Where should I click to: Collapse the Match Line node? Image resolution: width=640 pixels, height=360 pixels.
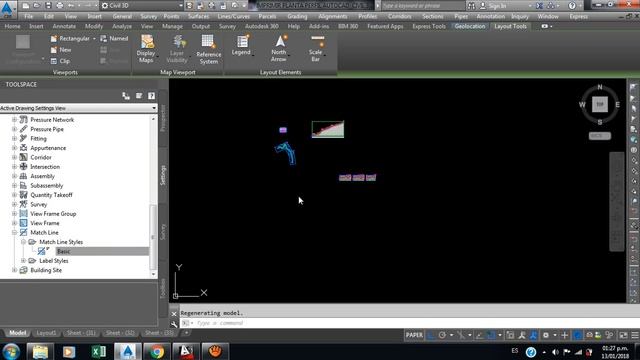(14, 232)
